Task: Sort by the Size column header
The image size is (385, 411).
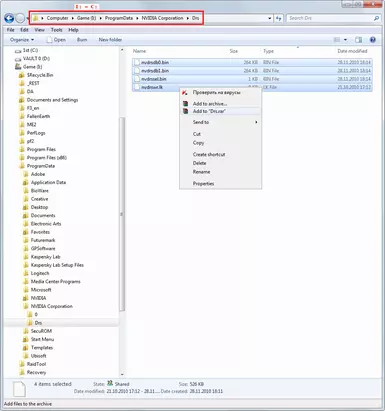Action: (x=234, y=51)
